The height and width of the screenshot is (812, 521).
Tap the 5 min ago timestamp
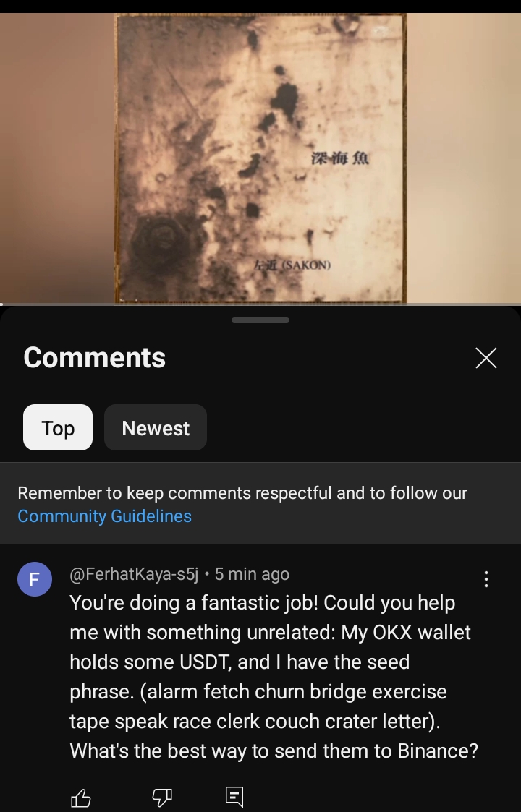(252, 574)
